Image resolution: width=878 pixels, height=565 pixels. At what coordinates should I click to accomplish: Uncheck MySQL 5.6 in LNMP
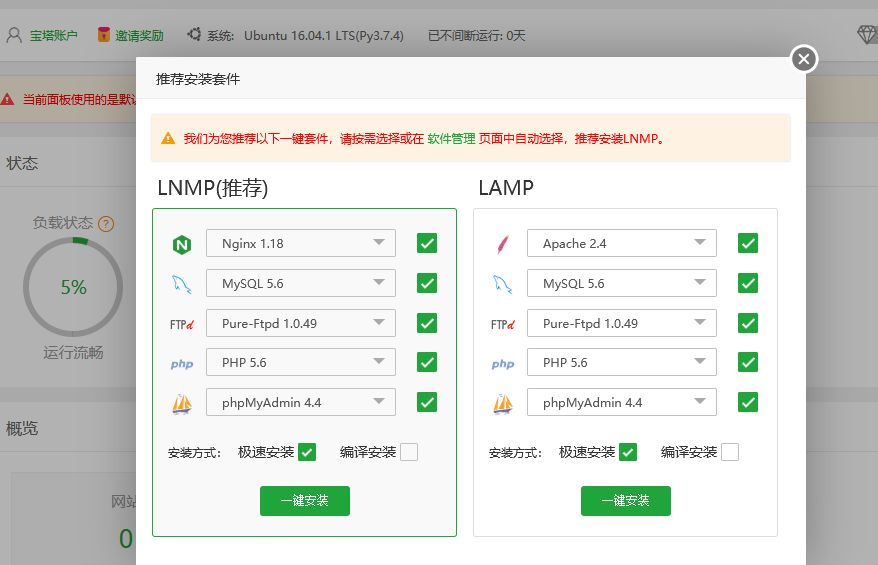427,283
